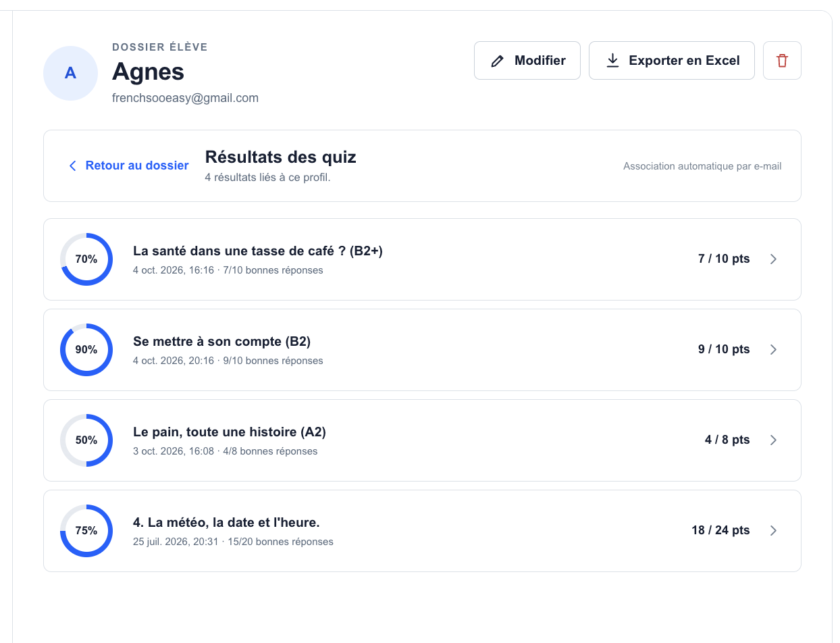Click the red trash delete icon
The height and width of the screenshot is (643, 840).
(782, 61)
